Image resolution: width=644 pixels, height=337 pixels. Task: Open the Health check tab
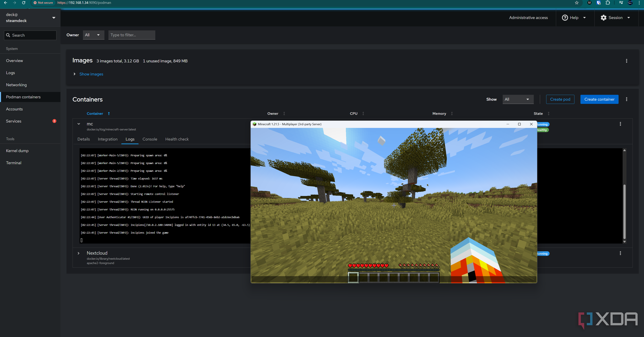pyautogui.click(x=177, y=139)
